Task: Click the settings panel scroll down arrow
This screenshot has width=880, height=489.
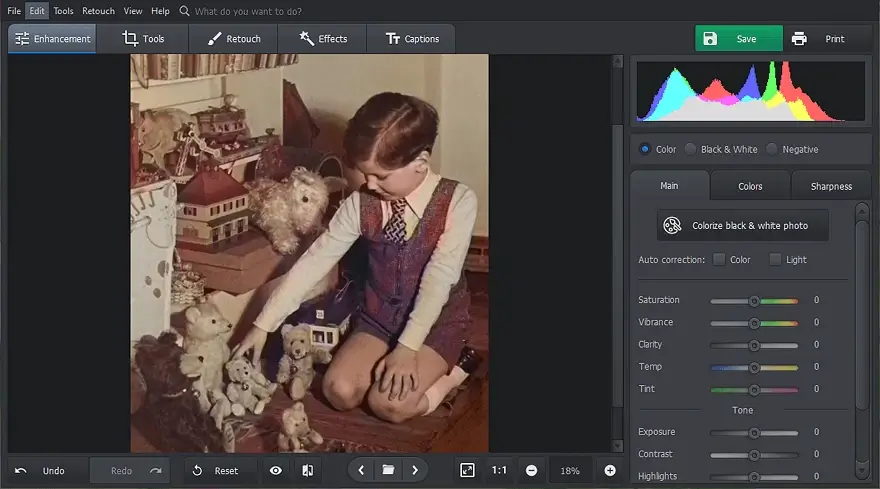Action: pyautogui.click(x=862, y=470)
